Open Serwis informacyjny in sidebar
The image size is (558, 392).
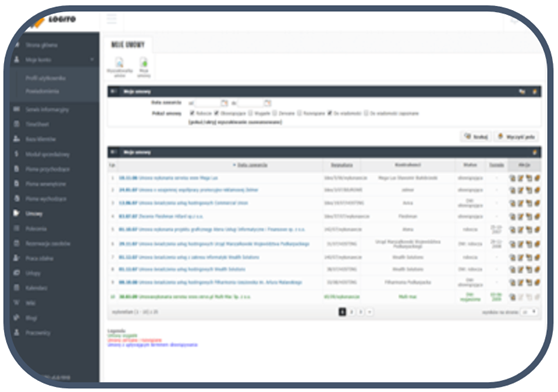tap(47, 110)
